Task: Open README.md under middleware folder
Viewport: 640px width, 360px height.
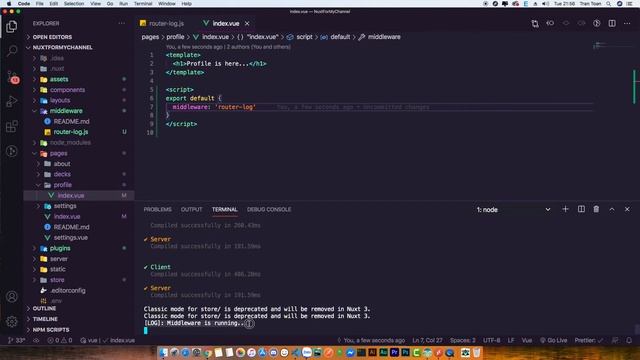Action: [x=71, y=122]
